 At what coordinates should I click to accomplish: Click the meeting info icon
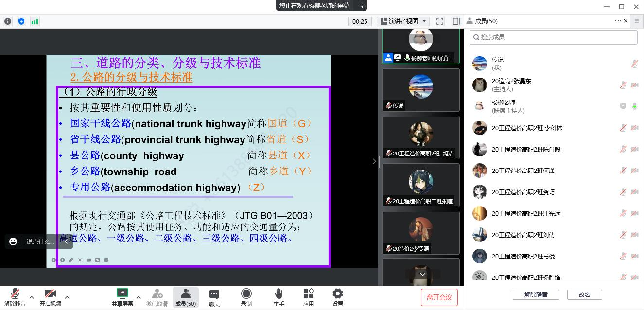(8, 21)
